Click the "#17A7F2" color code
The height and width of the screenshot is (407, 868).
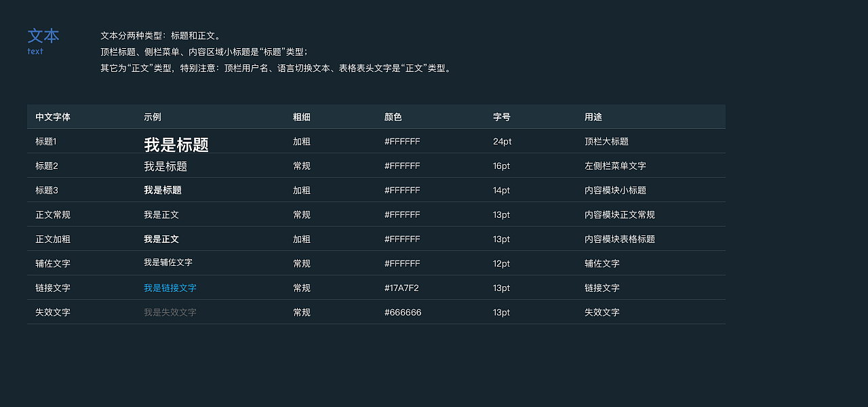[401, 288]
